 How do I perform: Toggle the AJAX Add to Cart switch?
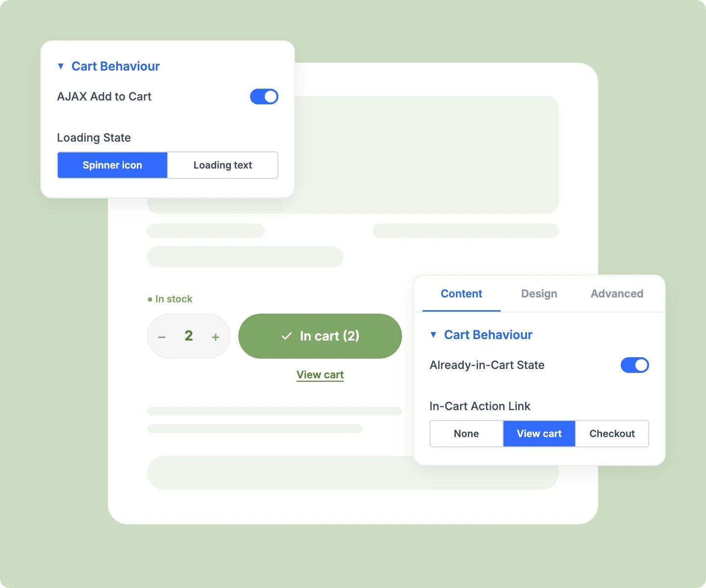(x=264, y=97)
